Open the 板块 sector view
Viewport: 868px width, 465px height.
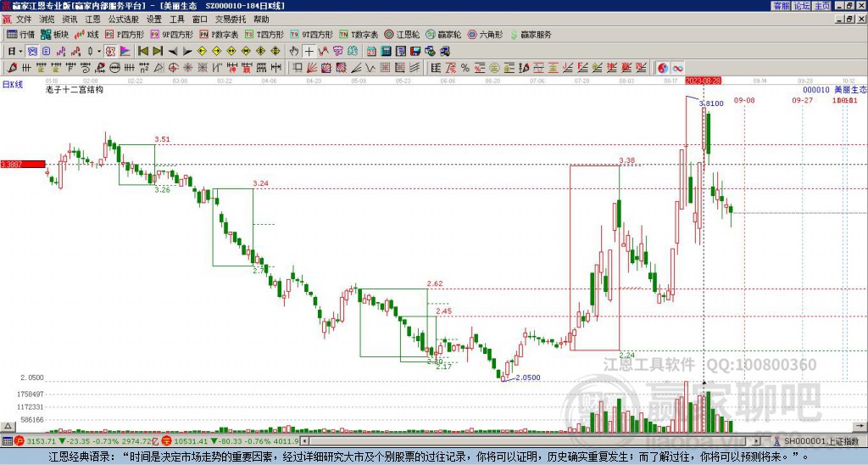click(55, 34)
